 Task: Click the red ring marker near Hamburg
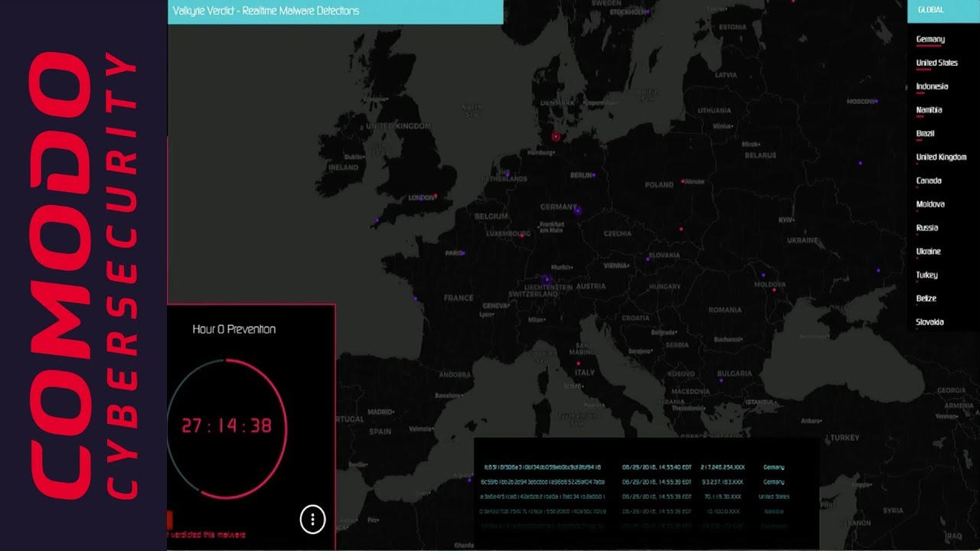tap(556, 137)
